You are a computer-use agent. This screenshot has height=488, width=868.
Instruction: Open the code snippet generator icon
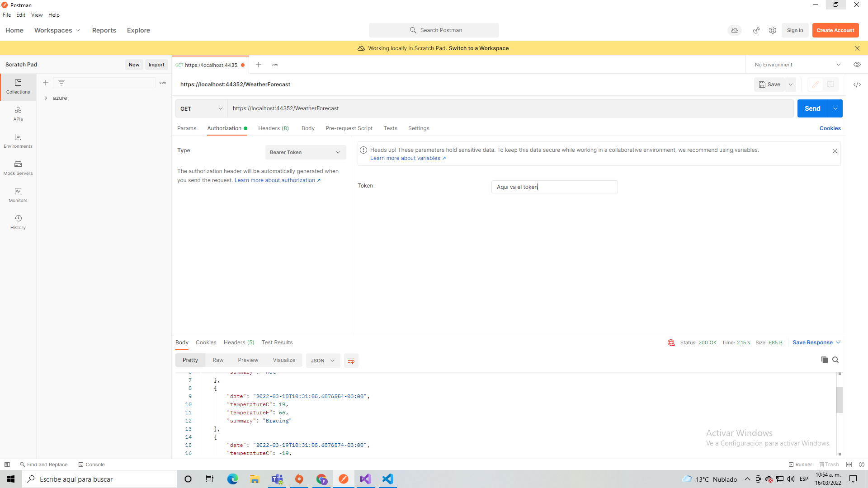point(857,84)
